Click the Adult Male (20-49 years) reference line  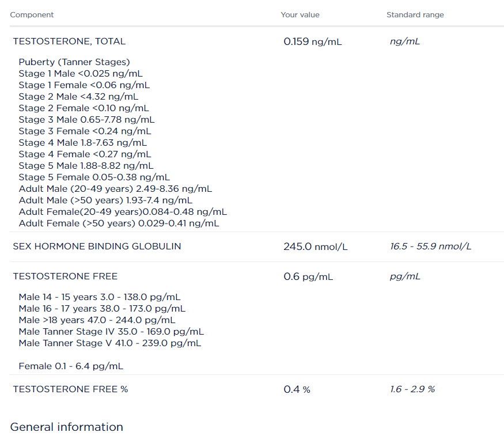[x=115, y=189]
